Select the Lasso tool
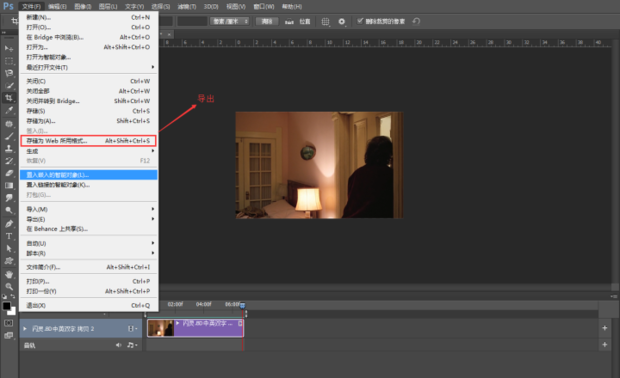The width and height of the screenshot is (620, 378). [x=9, y=73]
